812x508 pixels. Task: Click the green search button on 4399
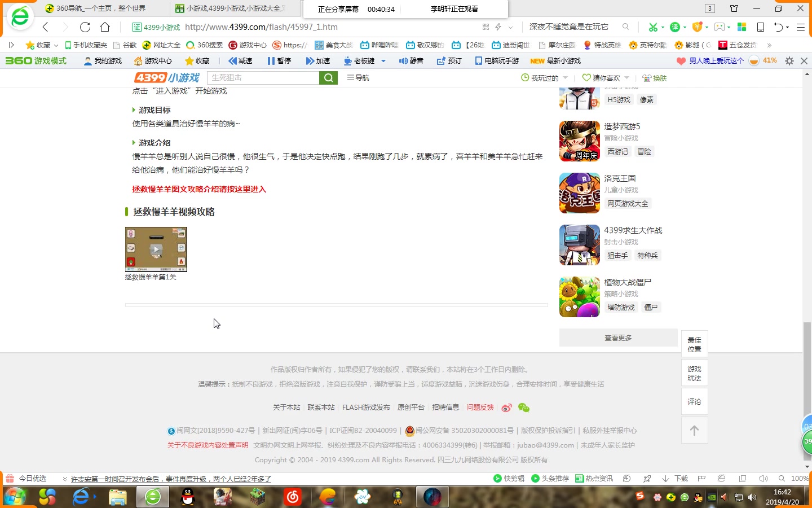[x=328, y=78]
